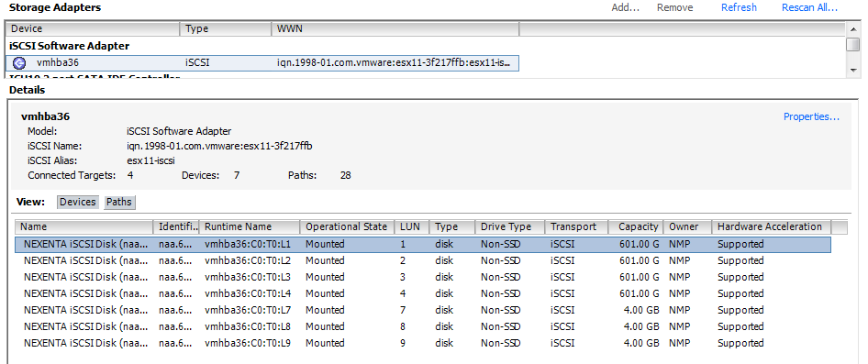Switch view to Paths
This screenshot has height=364, width=868.
pos(119,202)
